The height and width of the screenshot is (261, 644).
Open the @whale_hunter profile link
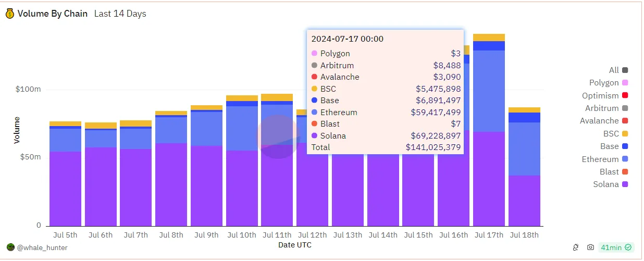pyautogui.click(x=42, y=248)
